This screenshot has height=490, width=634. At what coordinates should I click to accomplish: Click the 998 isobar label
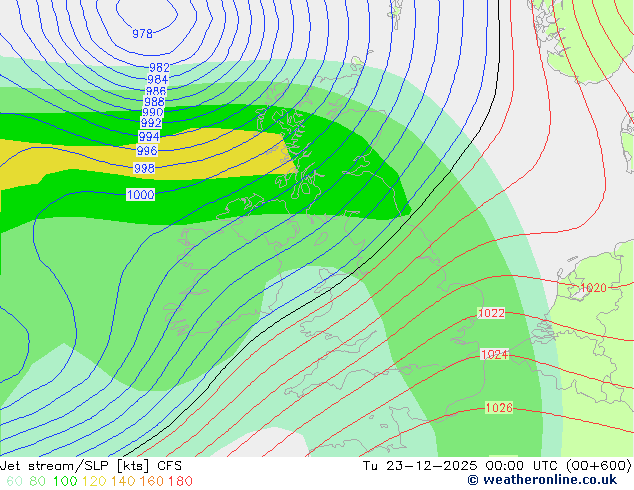[144, 168]
